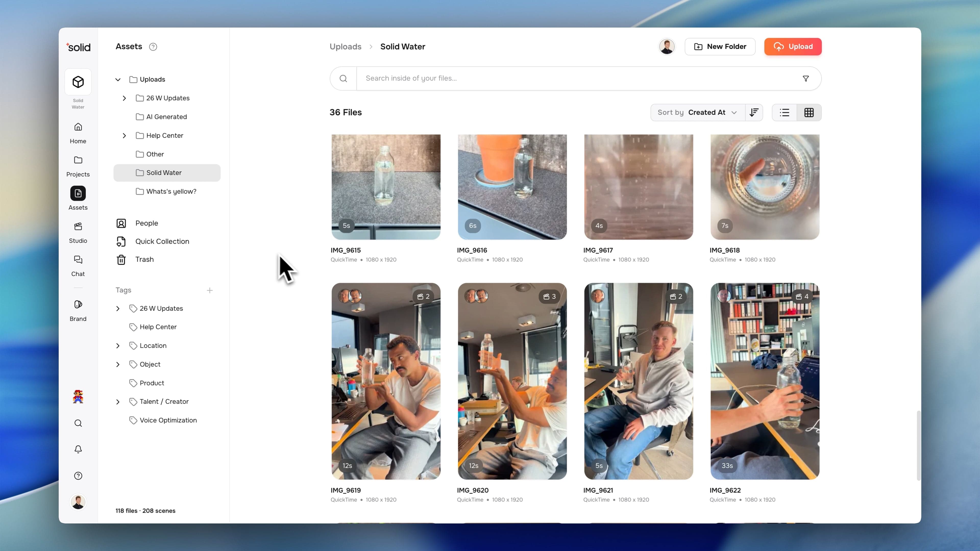Open Quick Collection

[x=153, y=242]
